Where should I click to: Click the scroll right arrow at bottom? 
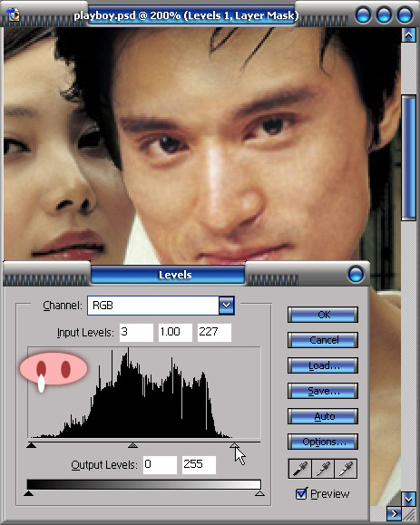pos(394,513)
